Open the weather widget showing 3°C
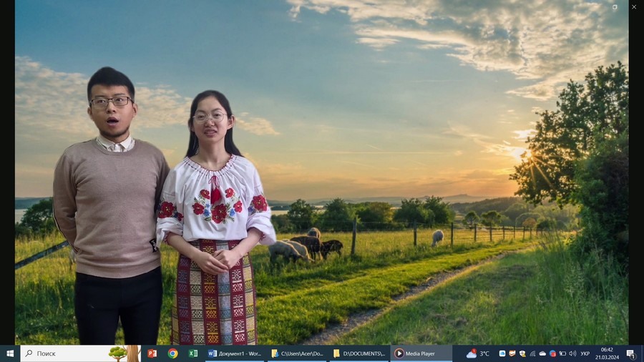The height and width of the screenshot is (362, 644). 478,353
